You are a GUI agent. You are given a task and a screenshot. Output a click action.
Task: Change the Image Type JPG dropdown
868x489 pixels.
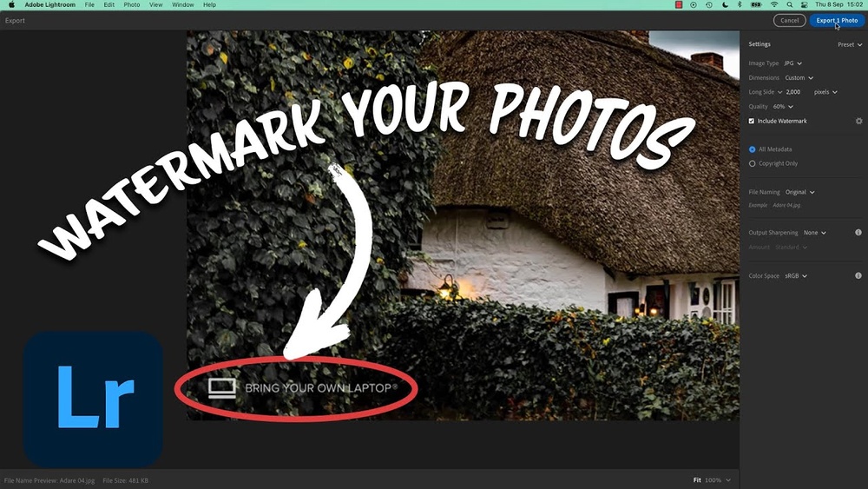792,63
